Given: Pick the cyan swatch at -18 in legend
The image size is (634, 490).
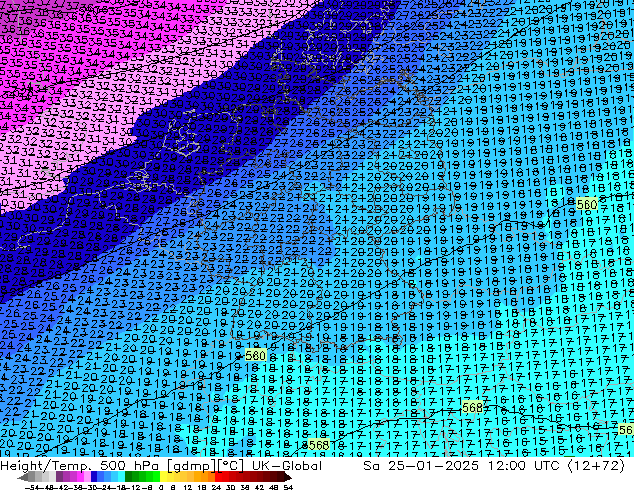Looking at the screenshot, I should click(x=121, y=477).
